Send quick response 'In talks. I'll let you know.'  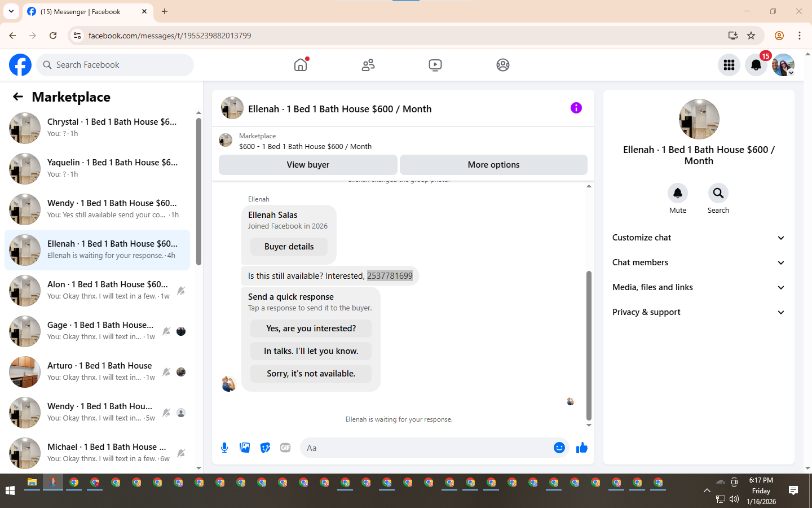click(311, 351)
